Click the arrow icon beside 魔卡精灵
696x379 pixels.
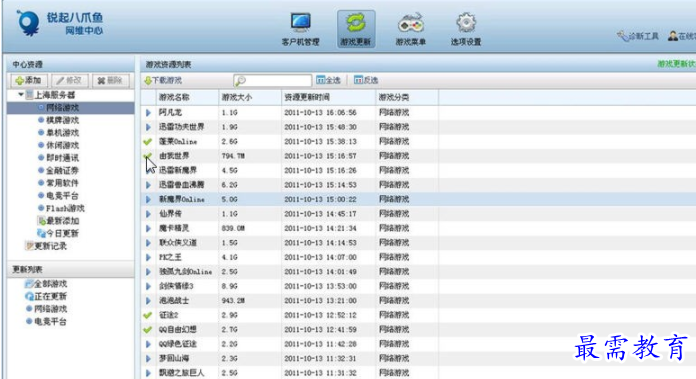pyautogui.click(x=148, y=228)
